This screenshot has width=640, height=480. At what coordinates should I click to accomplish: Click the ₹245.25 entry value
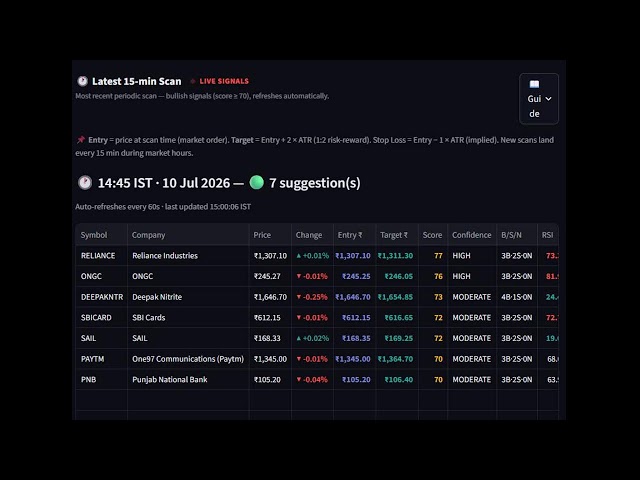(356, 276)
